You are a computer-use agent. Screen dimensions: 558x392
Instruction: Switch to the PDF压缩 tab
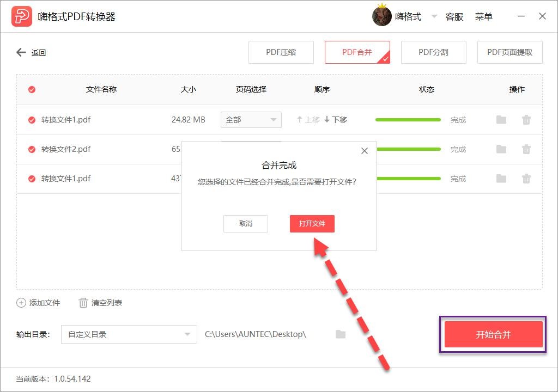point(281,52)
